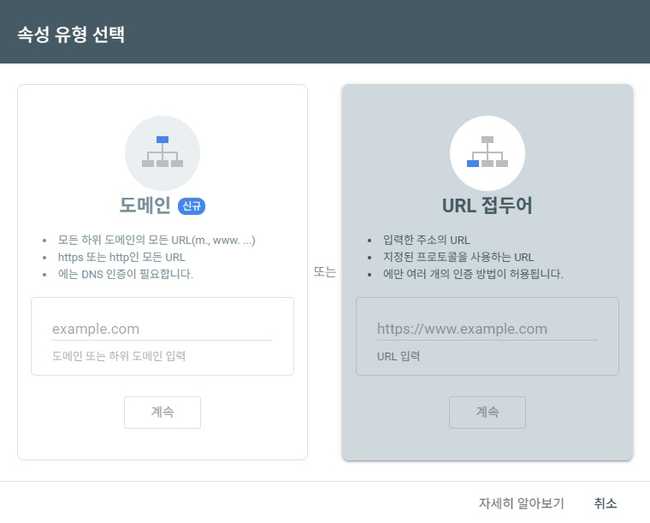Click the 또는 separator text
Image resolution: width=650 pixels, height=523 pixels.
324,272
